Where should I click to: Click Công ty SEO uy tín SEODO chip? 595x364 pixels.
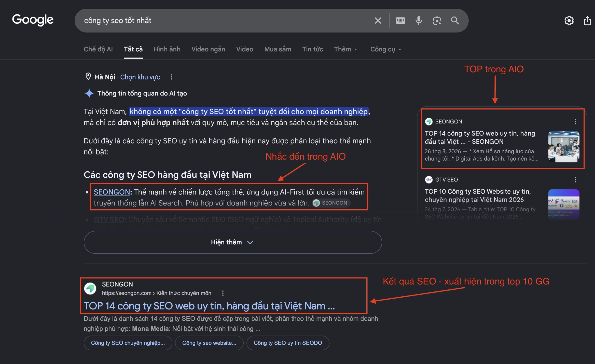pyautogui.click(x=288, y=343)
